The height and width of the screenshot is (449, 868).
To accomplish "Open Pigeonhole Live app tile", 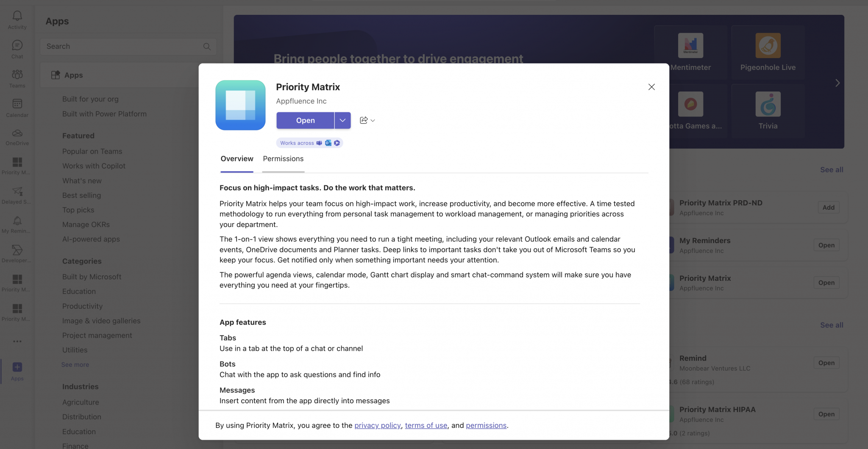I will pyautogui.click(x=768, y=51).
